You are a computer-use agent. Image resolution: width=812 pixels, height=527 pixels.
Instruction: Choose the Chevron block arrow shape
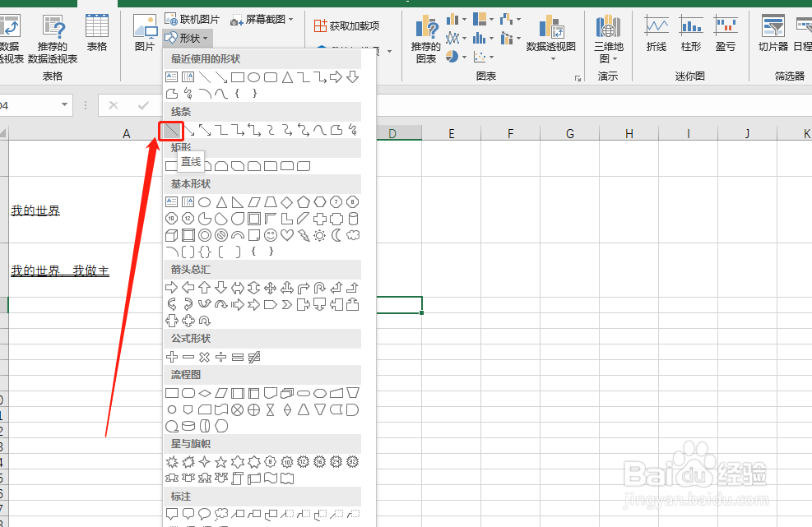[287, 304]
